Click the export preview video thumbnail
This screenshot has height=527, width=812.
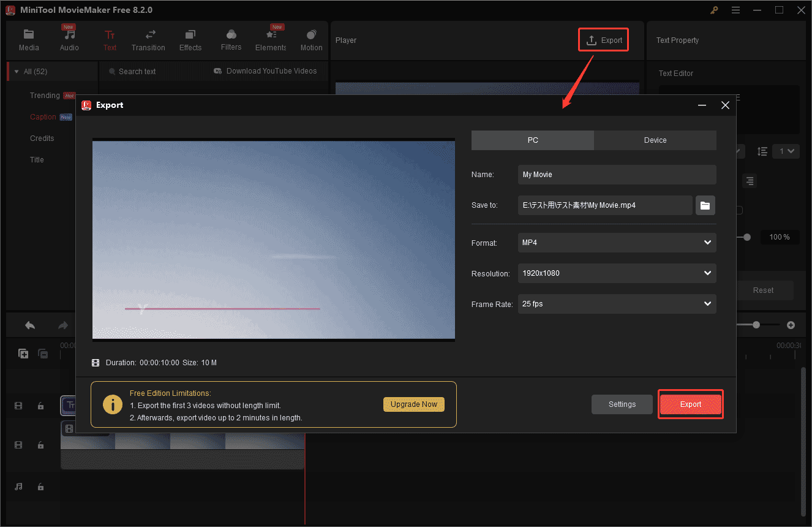(x=274, y=240)
